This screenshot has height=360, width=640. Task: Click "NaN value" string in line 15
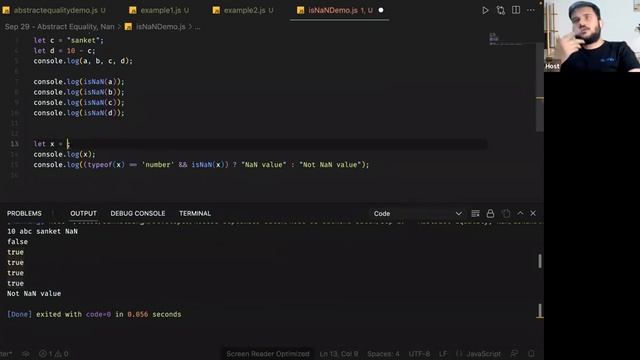[264, 165]
